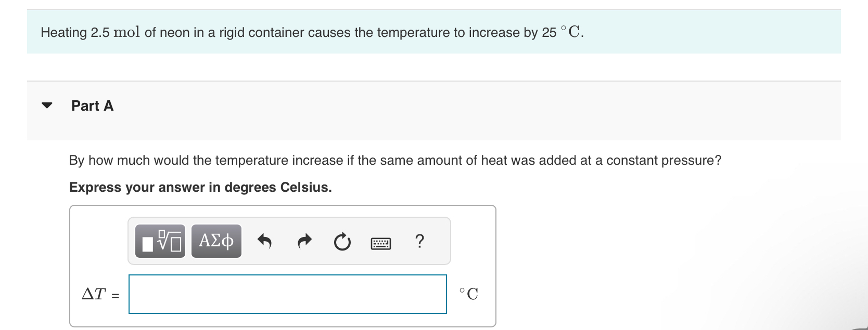Click the Express your answer instruction text
Image resolution: width=868 pixels, height=330 pixels.
[201, 187]
